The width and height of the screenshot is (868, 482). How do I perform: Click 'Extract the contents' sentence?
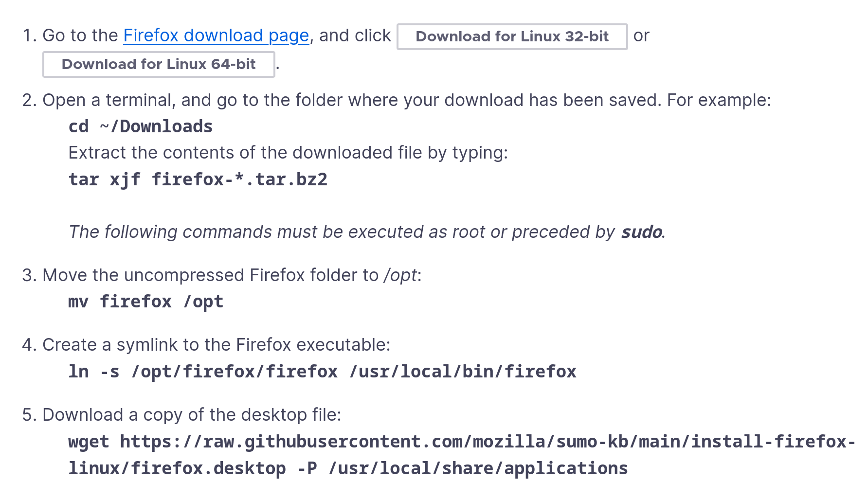click(288, 153)
